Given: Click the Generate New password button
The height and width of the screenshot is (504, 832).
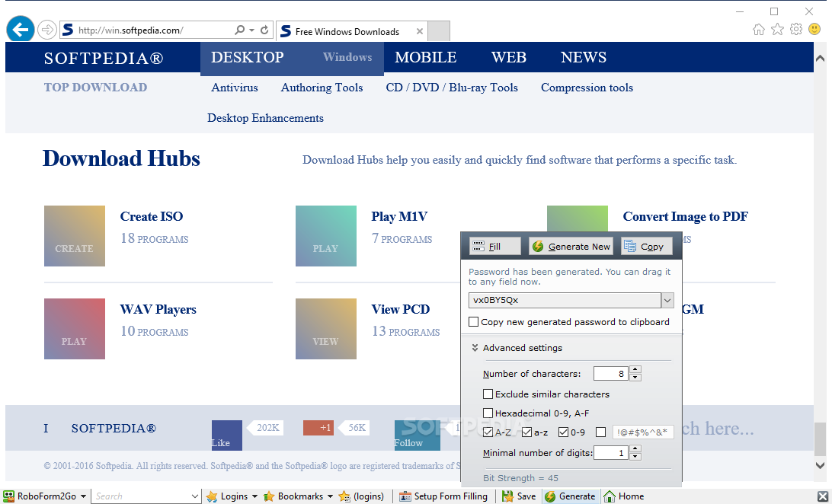Looking at the screenshot, I should [571, 246].
